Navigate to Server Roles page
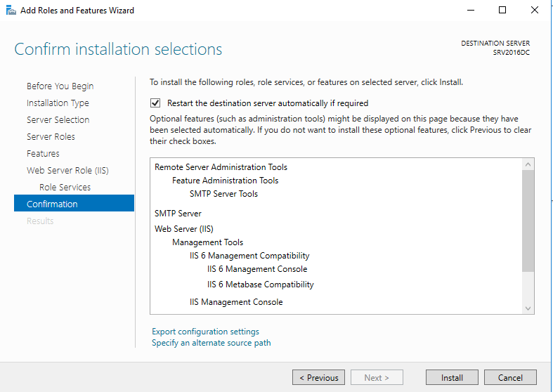The image size is (553, 392). pos(51,137)
